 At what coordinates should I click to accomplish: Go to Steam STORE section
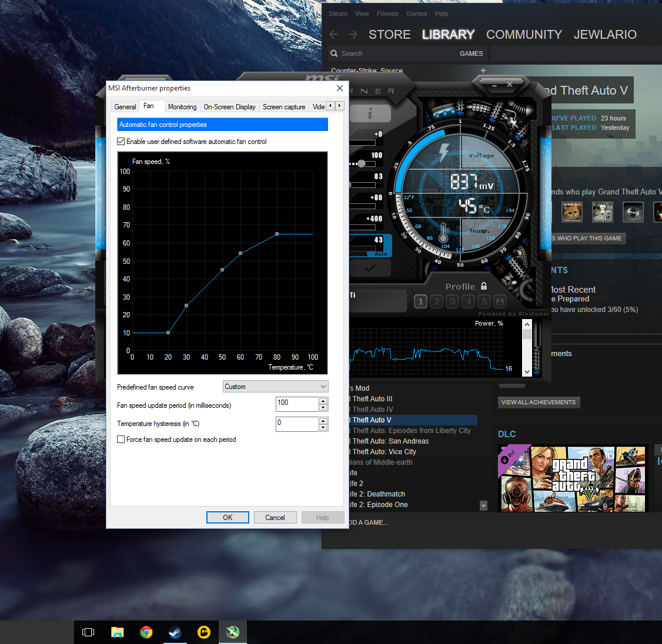pyautogui.click(x=389, y=35)
